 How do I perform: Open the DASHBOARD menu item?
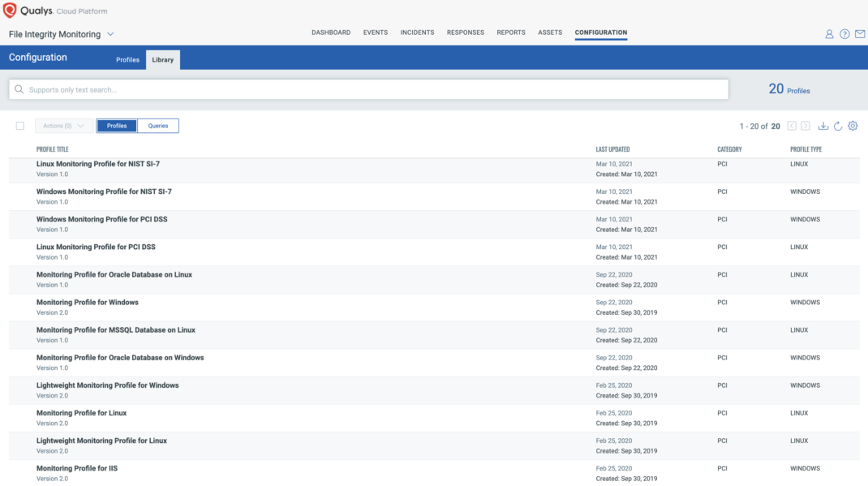point(331,32)
